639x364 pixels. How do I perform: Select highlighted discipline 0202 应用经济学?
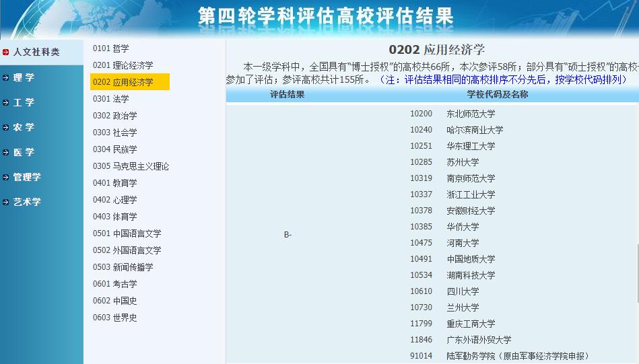129,82
